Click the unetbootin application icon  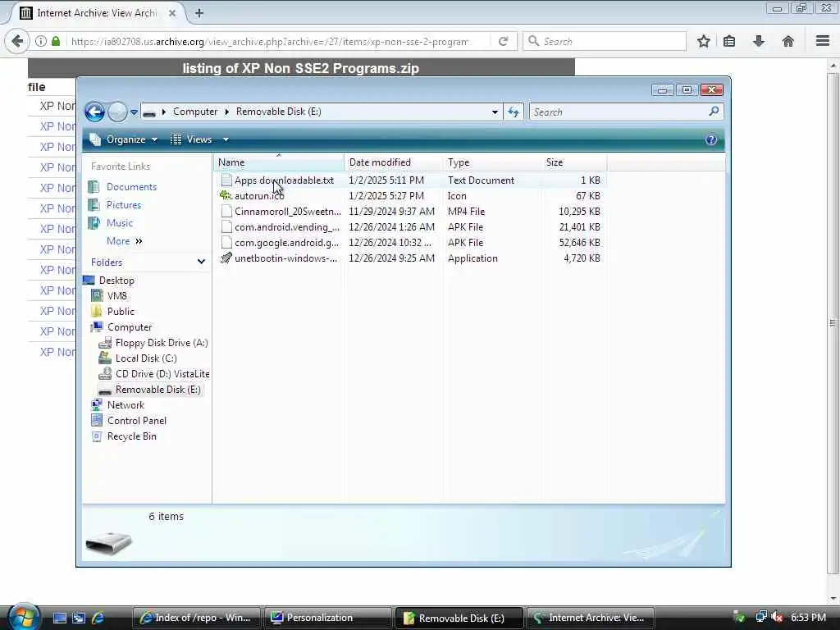[x=226, y=258]
